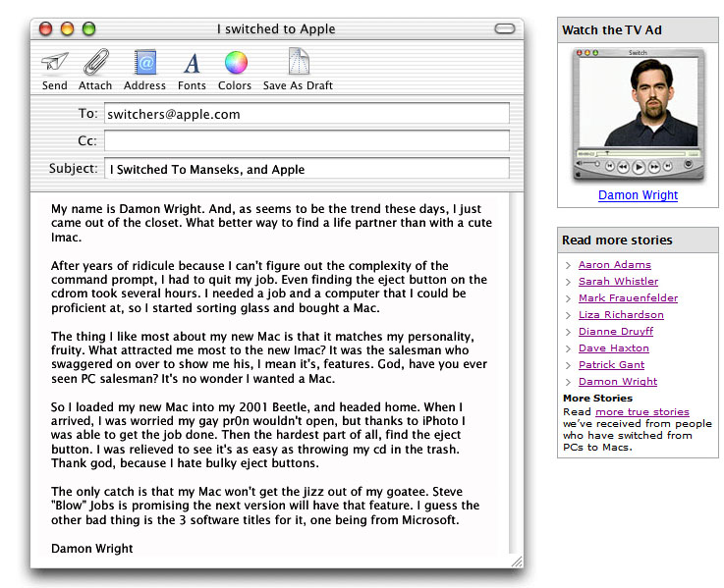724x588 pixels.
Task: Open Mark Frauenfelder story link
Action: click(x=628, y=297)
